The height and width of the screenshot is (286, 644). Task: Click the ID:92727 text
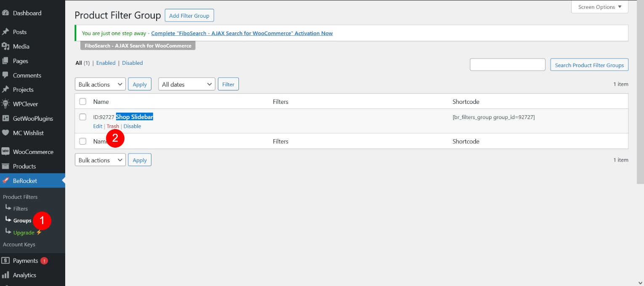click(x=104, y=117)
